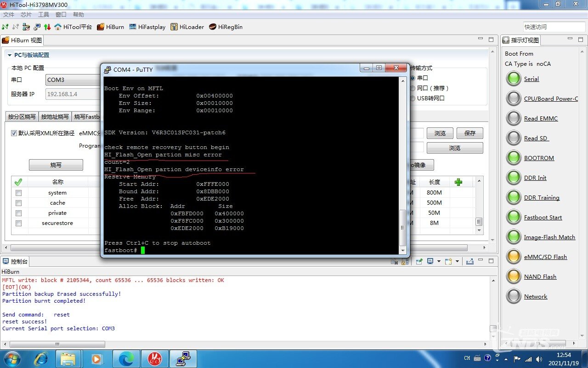Image resolution: width=588 pixels, height=368 pixels.
Task: Click Open Console icon in console toolbar
Action: 448,261
